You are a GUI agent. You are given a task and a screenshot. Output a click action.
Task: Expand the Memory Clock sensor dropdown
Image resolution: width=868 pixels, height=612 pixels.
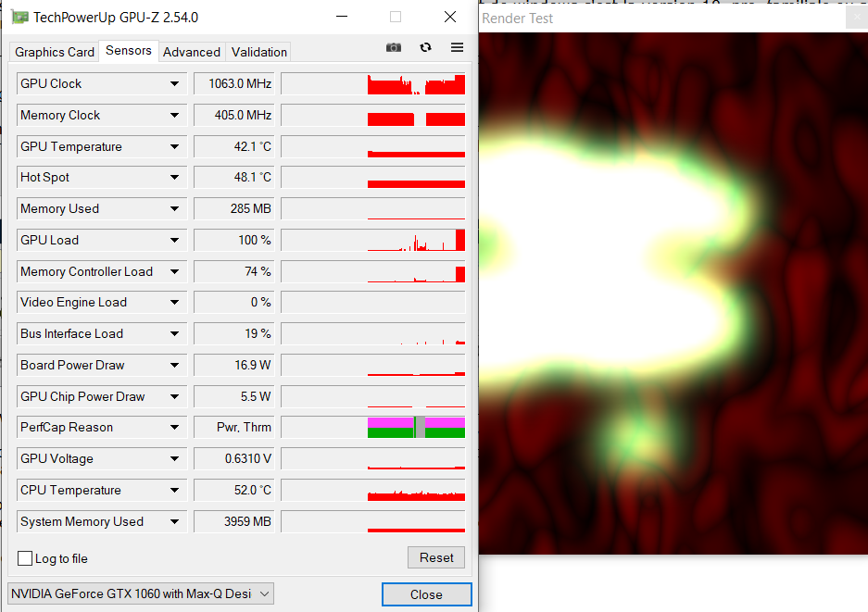[174, 115]
